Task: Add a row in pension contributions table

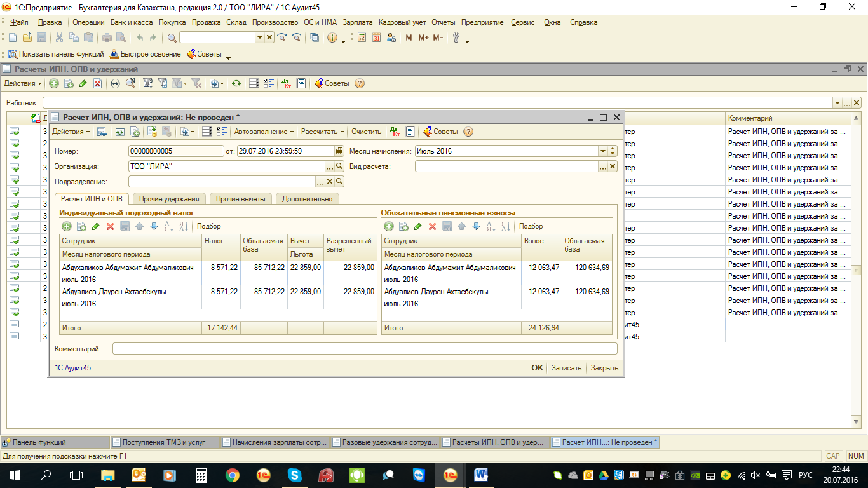Action: 388,226
